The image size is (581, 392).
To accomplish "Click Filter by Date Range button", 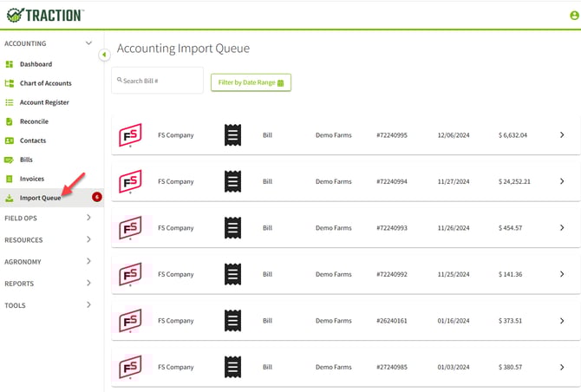I will pyautogui.click(x=251, y=82).
